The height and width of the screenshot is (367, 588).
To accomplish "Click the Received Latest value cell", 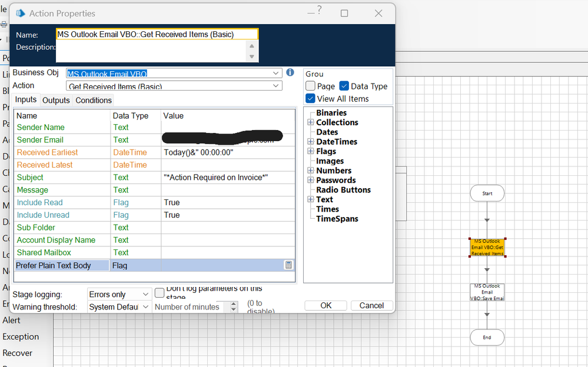I will point(228,165).
